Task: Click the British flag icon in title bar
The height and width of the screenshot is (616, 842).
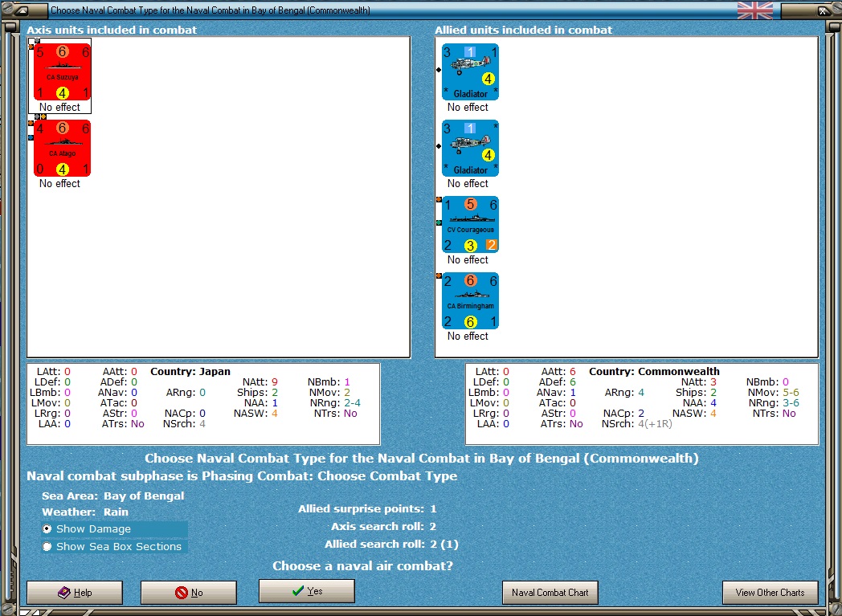Action: pyautogui.click(x=755, y=10)
